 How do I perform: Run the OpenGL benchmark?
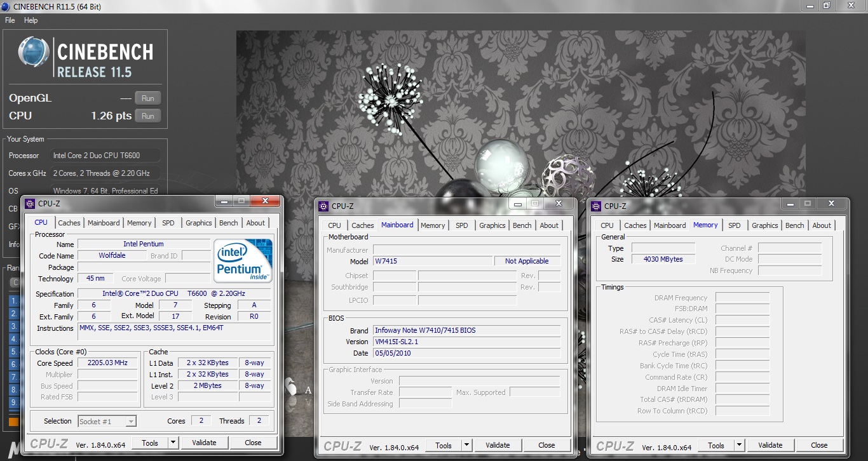click(x=147, y=98)
